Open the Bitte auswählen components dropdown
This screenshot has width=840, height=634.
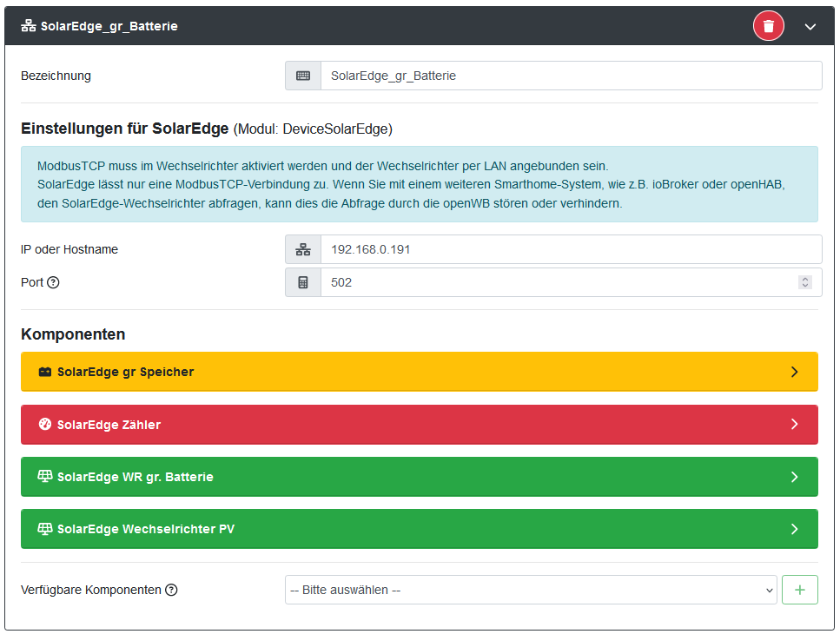coord(531,590)
